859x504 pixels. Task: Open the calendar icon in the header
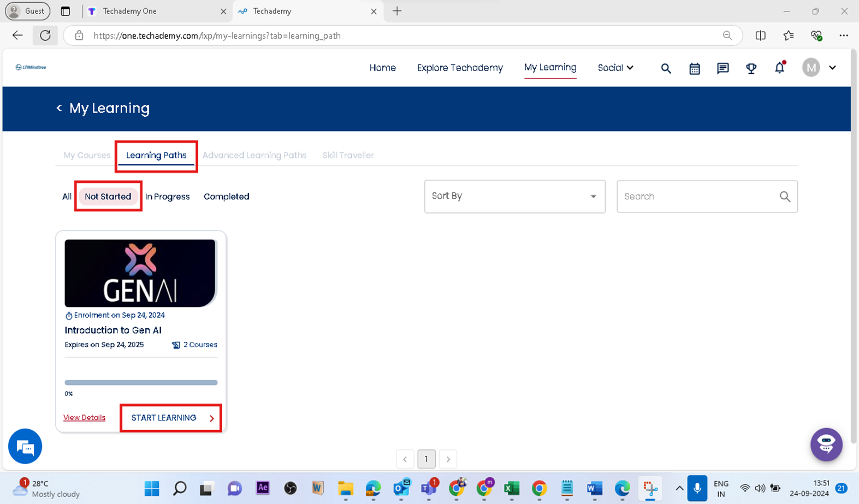click(x=695, y=68)
